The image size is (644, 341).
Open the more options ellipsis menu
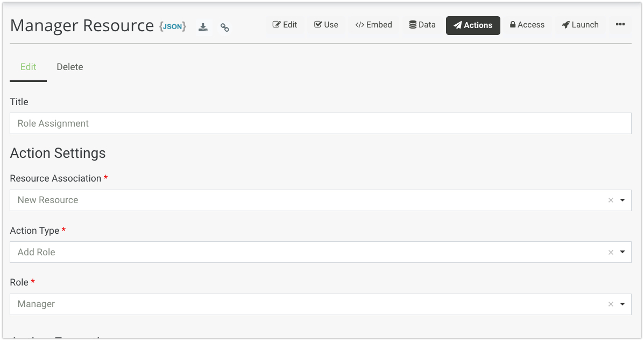[620, 25]
